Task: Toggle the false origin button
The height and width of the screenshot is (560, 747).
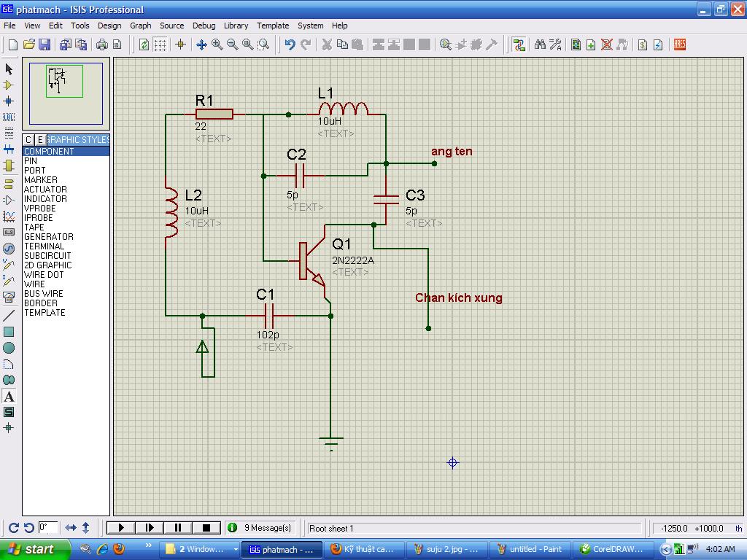Action: pos(181,44)
